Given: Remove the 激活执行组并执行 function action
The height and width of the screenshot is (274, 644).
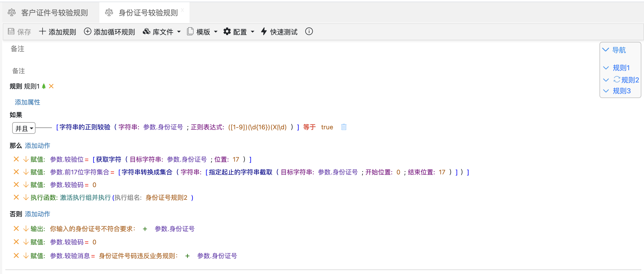Looking at the screenshot, I should (x=16, y=197).
